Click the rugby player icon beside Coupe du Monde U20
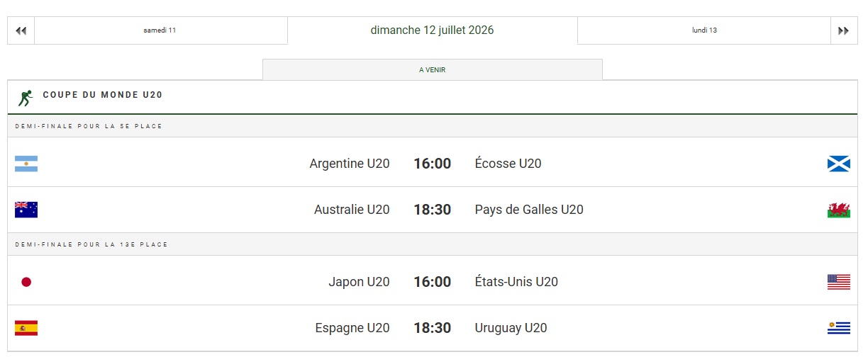The height and width of the screenshot is (357, 868). point(26,98)
